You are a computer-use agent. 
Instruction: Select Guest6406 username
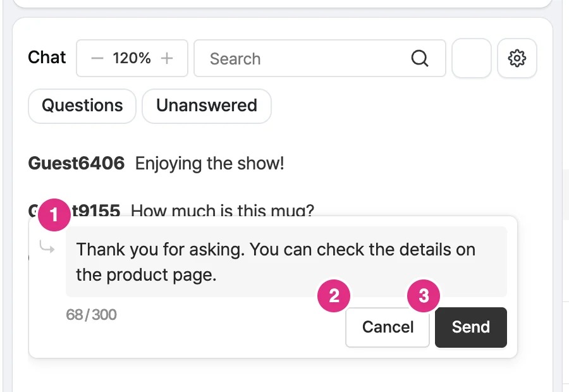tap(76, 163)
